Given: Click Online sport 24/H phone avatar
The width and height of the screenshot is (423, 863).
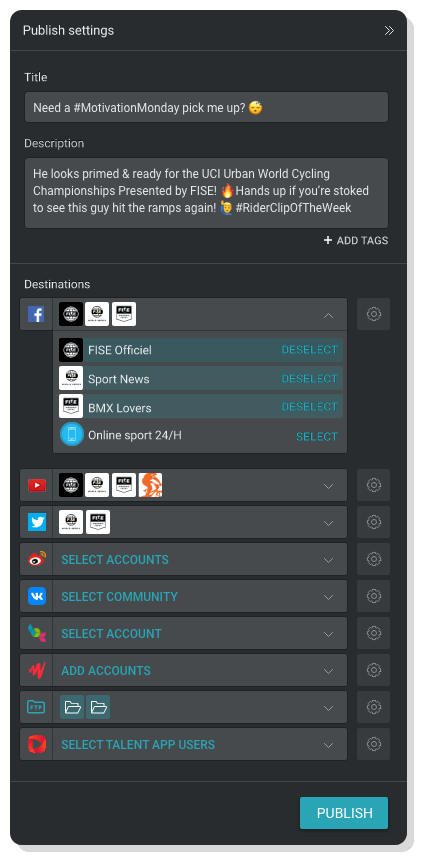Looking at the screenshot, I should 72,435.
